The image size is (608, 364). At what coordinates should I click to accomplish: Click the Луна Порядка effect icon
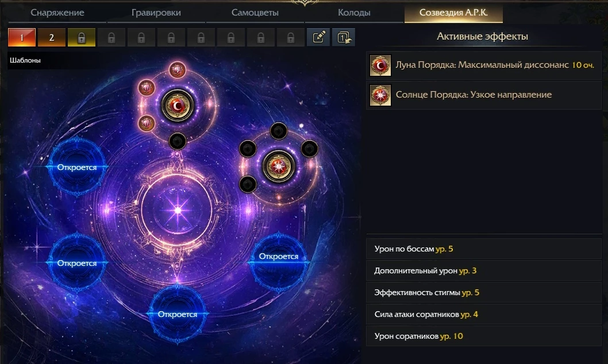tap(380, 65)
